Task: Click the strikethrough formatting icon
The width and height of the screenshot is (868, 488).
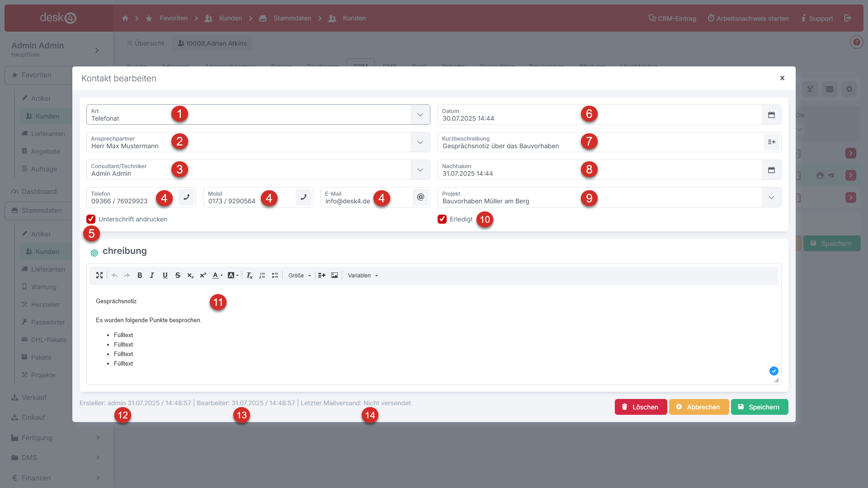Action: point(178,275)
